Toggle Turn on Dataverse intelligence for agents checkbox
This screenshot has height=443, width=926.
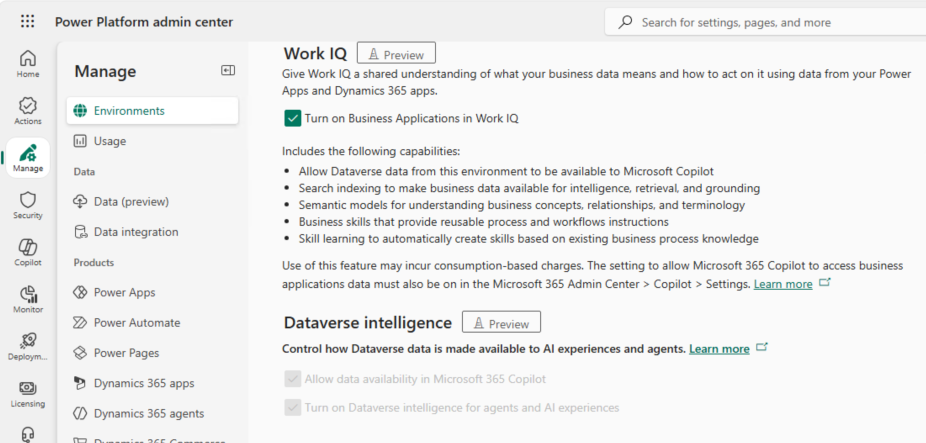(293, 408)
